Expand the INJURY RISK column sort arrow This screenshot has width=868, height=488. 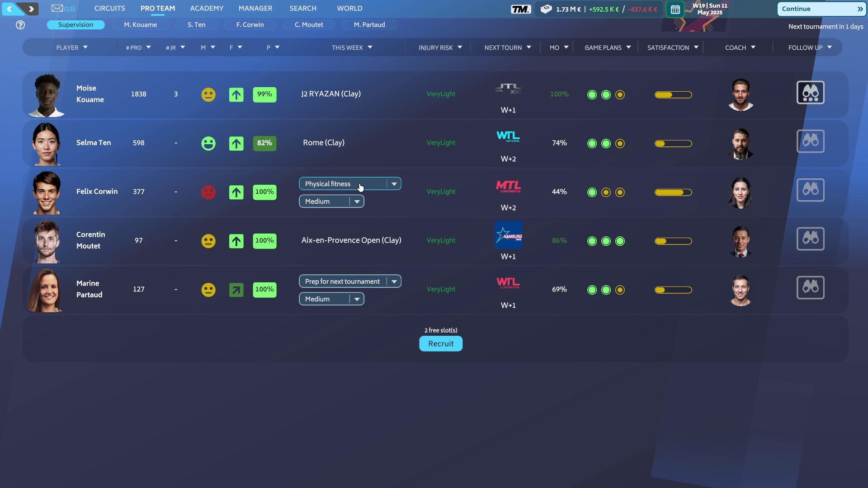[460, 47]
